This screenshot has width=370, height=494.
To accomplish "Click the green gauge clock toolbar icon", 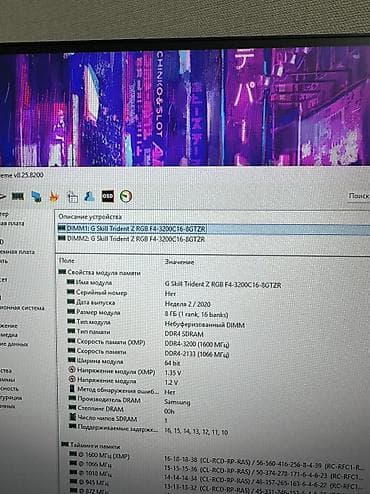I will 126,196.
